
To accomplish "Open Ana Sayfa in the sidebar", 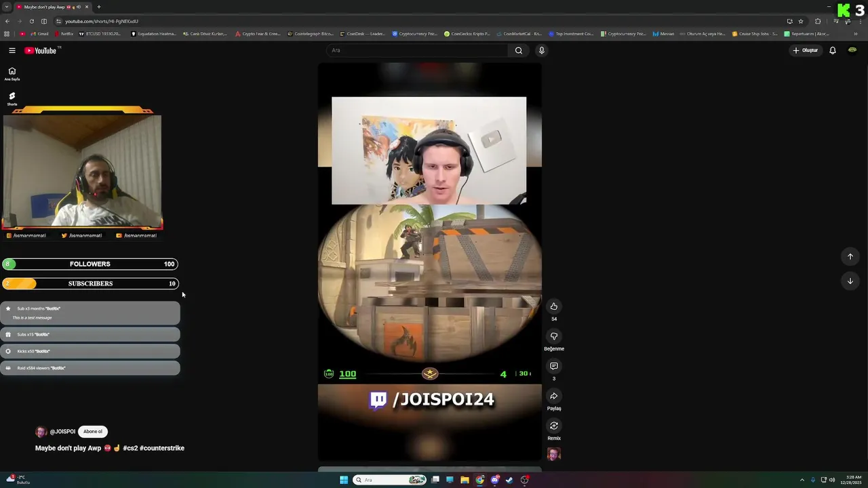I will point(12,74).
